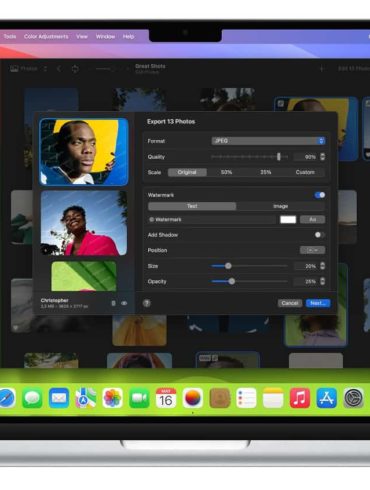This screenshot has height=490, width=370.
Task: Select the Christopher portrait preview thumbnail
Action: [x=84, y=152]
